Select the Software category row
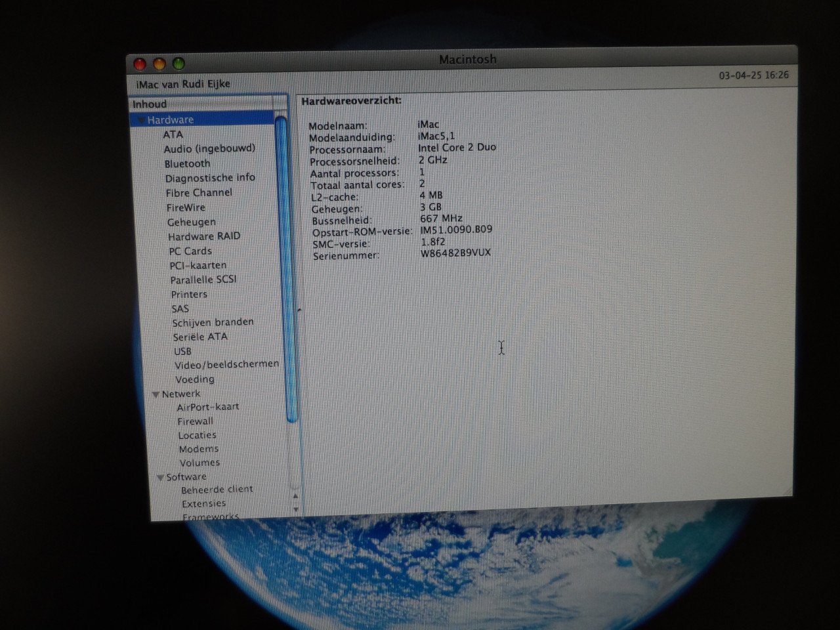Screen dimensions: 840x630 pyautogui.click(x=186, y=477)
